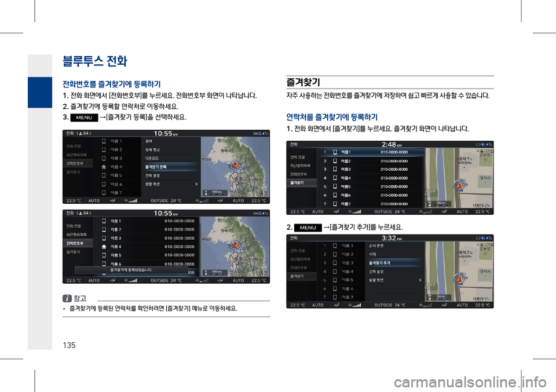Tap the 100 km map scale on top-left screen
The image size is (556, 392).
coord(214,192)
